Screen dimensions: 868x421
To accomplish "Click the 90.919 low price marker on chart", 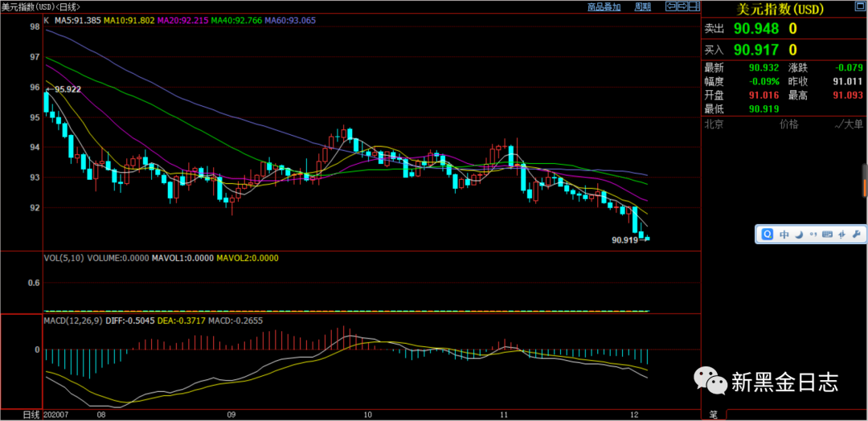I will [x=625, y=240].
